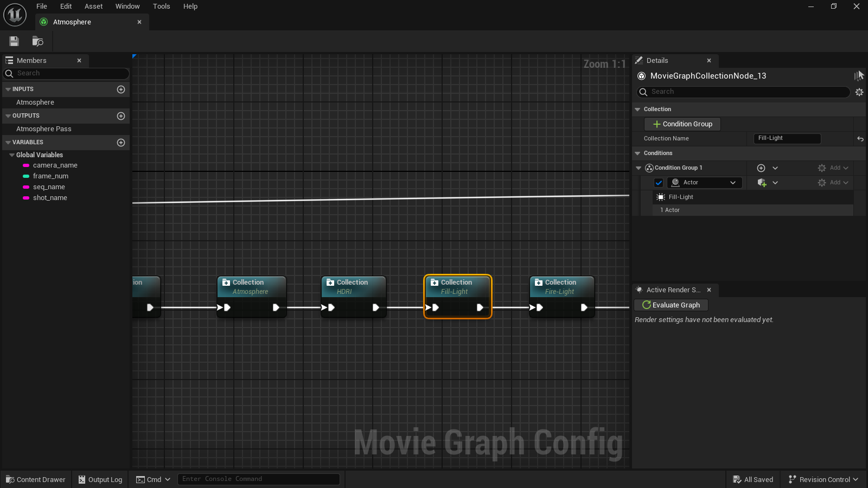
Task: Browse to asset in Content Browser icon
Action: 37,41
